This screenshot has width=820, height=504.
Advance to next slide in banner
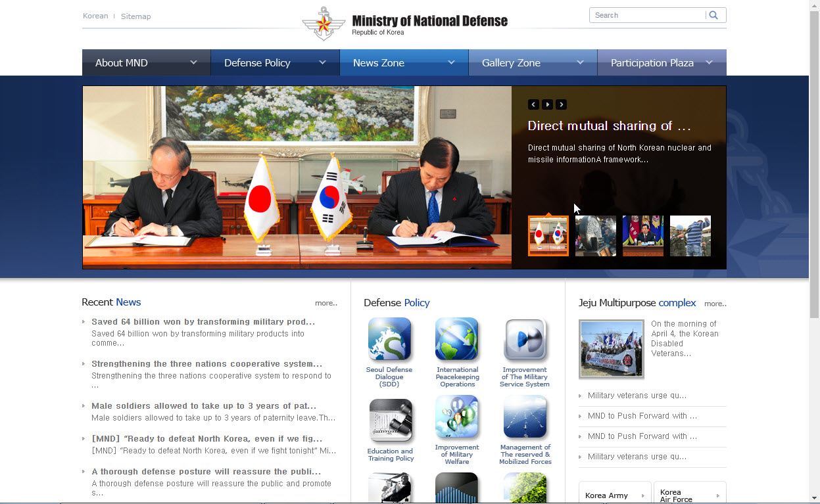tap(561, 104)
